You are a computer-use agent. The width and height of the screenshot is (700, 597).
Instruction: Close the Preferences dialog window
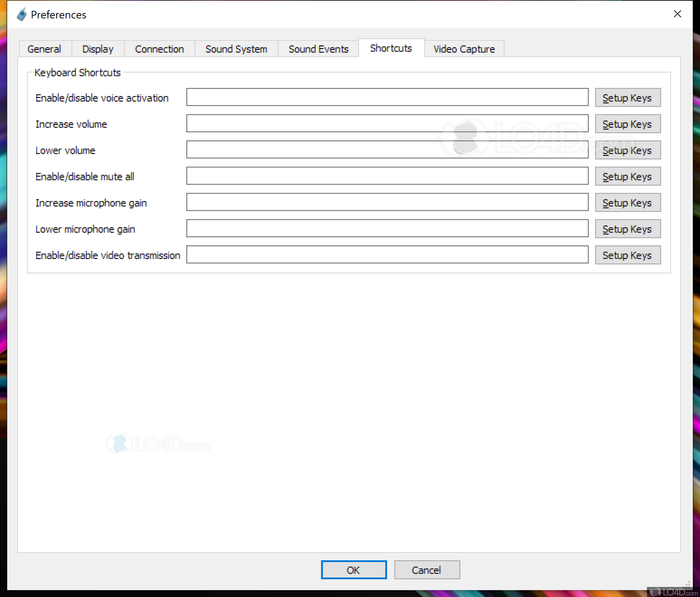pyautogui.click(x=677, y=14)
